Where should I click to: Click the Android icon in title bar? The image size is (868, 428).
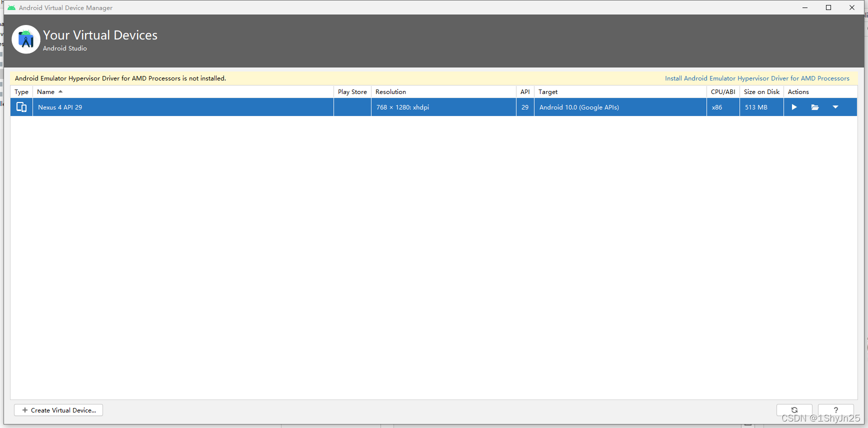[x=11, y=7]
